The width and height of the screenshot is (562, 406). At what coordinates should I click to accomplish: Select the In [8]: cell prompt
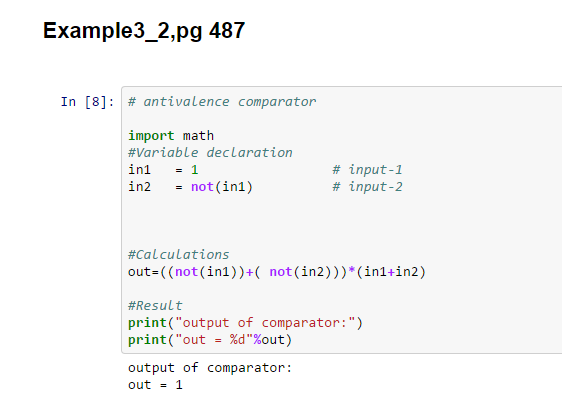[87, 102]
